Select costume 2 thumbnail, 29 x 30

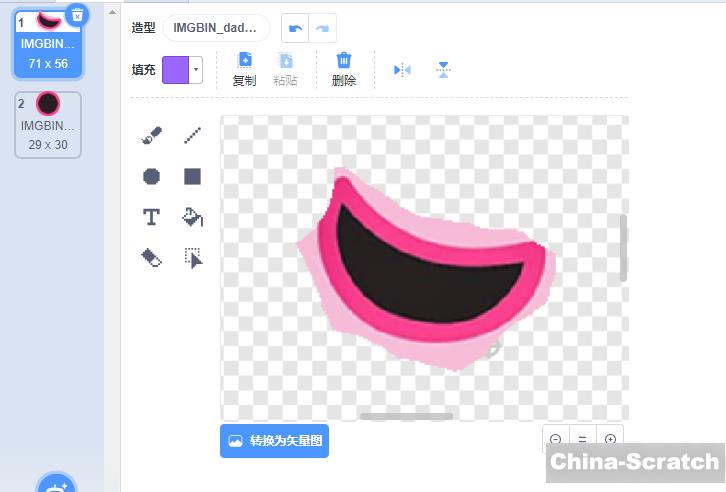48,124
